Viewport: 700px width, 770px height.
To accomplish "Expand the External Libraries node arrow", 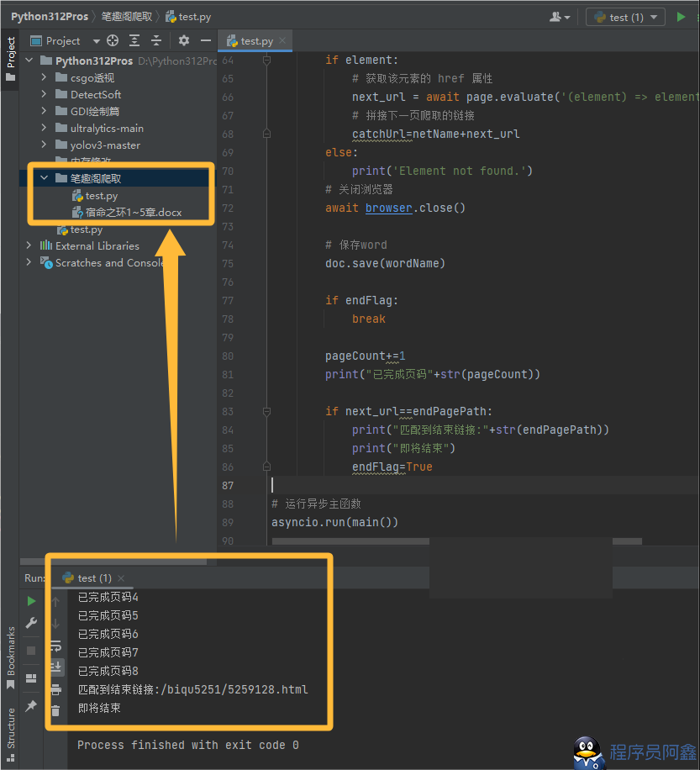I will point(29,245).
